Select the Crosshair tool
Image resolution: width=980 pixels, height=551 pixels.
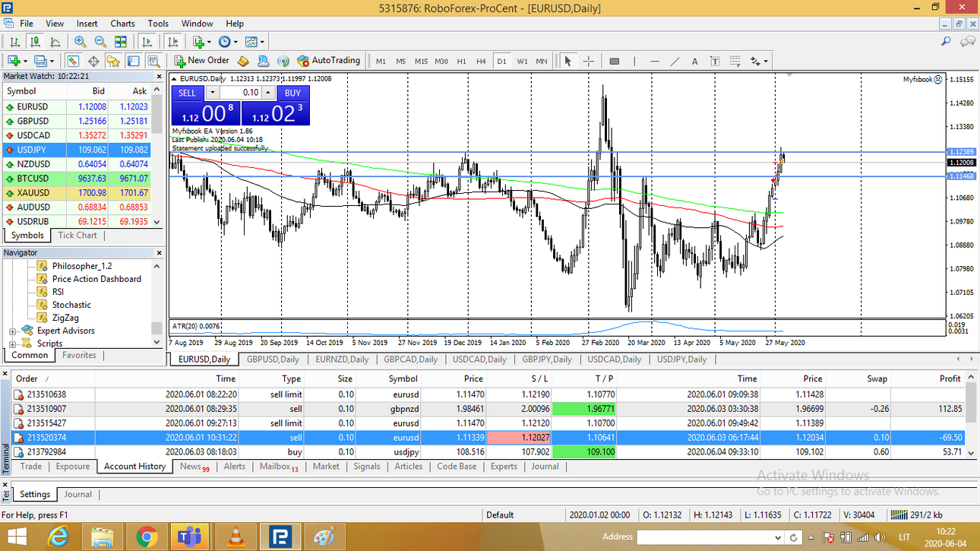[x=588, y=61]
